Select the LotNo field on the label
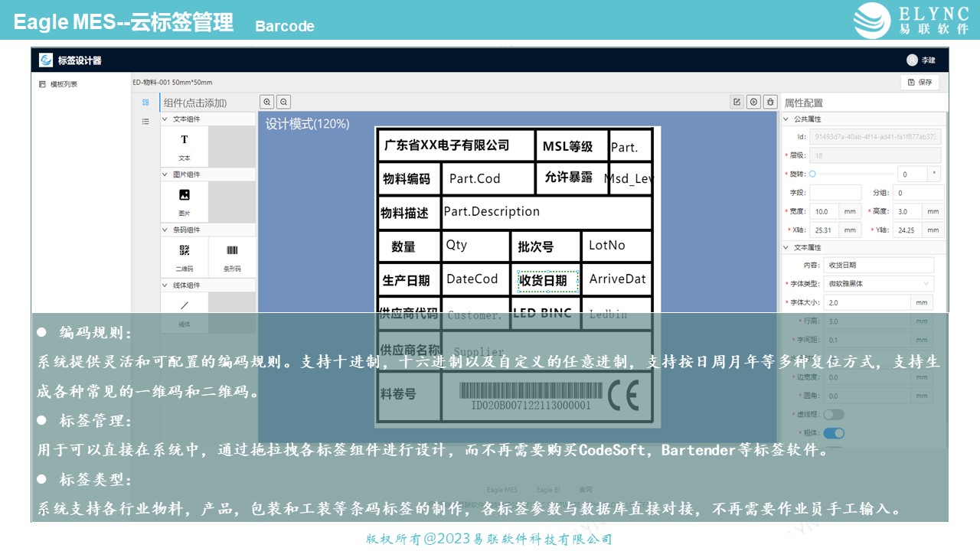Image resolution: width=980 pixels, height=551 pixels. [607, 245]
